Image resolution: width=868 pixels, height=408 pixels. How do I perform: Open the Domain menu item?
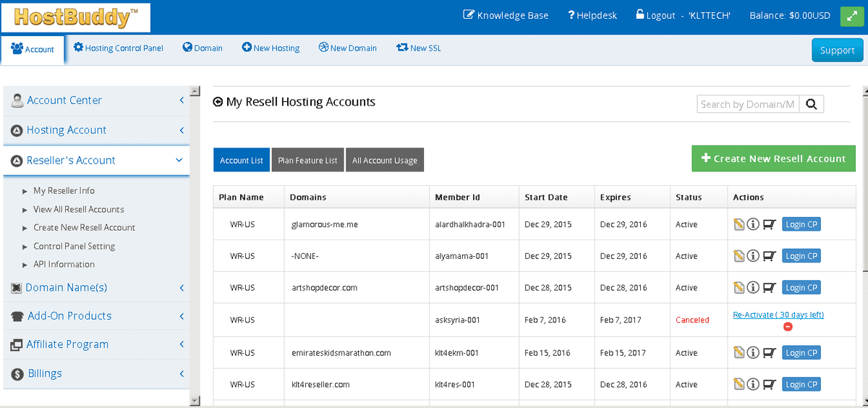tap(203, 48)
